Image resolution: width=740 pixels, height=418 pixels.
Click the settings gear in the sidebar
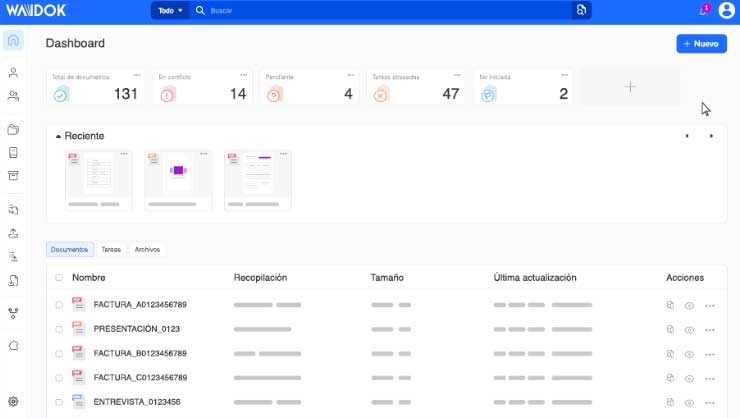click(13, 401)
